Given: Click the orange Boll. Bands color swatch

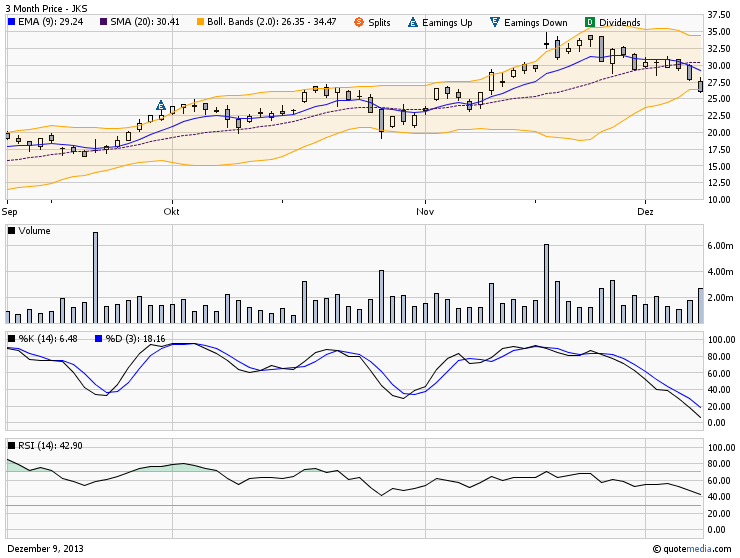Looking at the screenshot, I should pos(201,22).
